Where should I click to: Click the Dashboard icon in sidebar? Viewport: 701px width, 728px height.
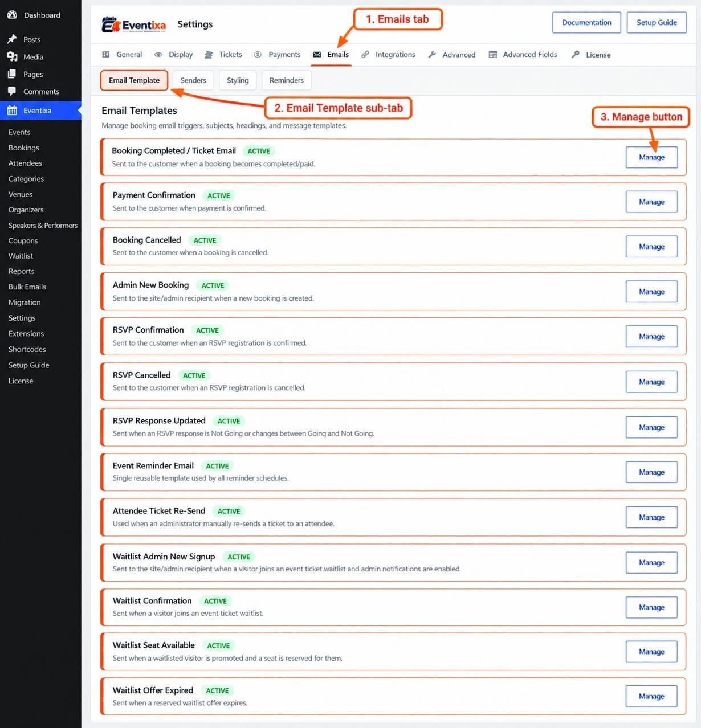(x=12, y=15)
